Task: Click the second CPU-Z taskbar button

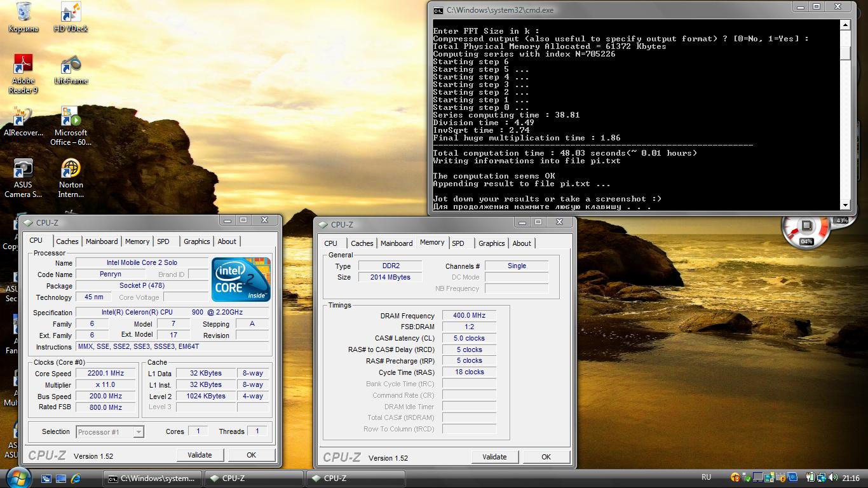Action: [356, 478]
